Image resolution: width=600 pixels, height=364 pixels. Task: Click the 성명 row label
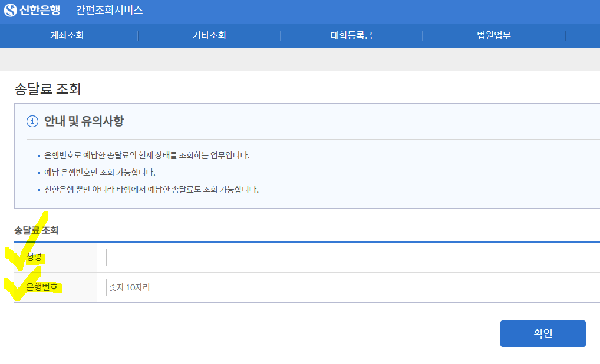[x=34, y=257]
